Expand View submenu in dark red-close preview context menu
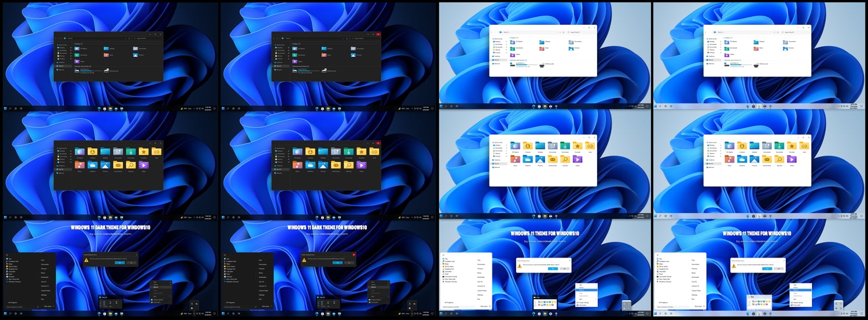Viewport: 868px width, 320px height. coord(378,282)
